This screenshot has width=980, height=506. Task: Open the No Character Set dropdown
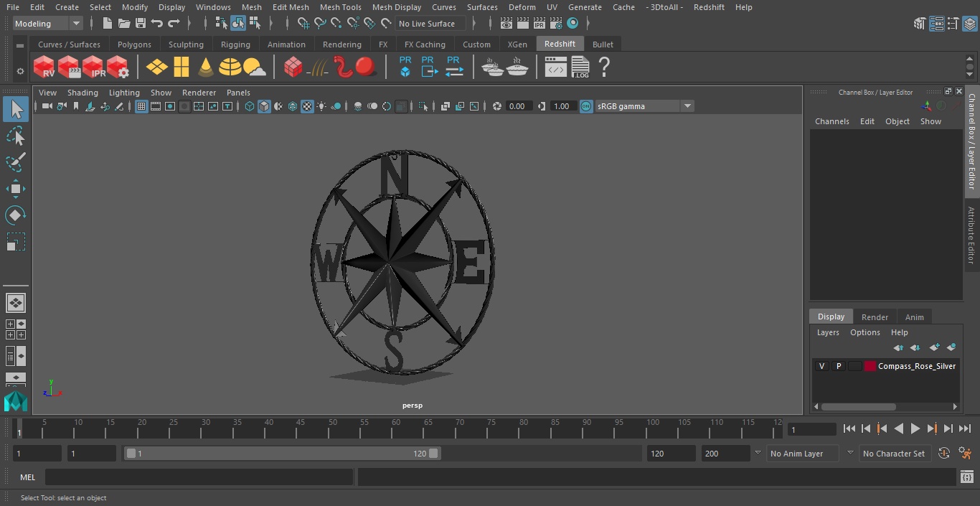895,454
